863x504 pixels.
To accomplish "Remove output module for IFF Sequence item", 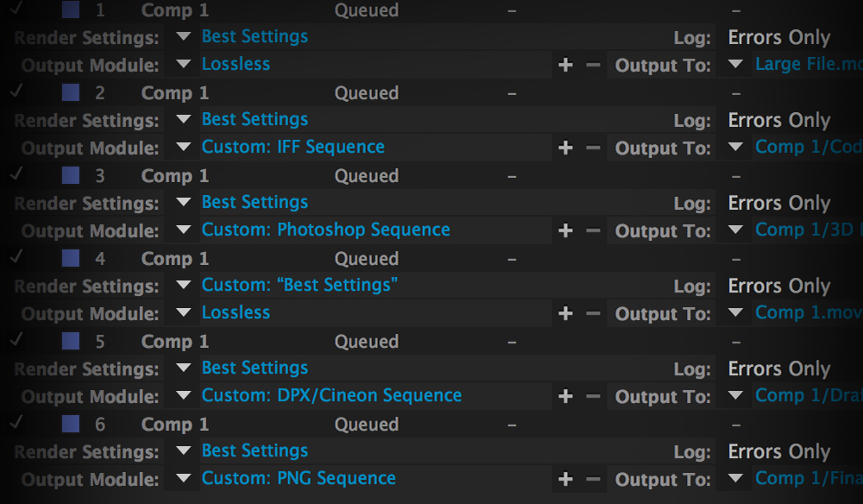I will pos(593,148).
